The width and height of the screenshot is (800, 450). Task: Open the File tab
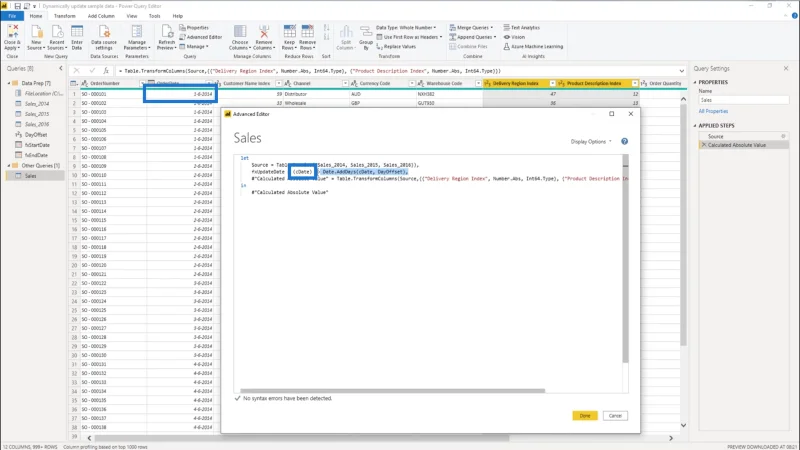coord(12,16)
